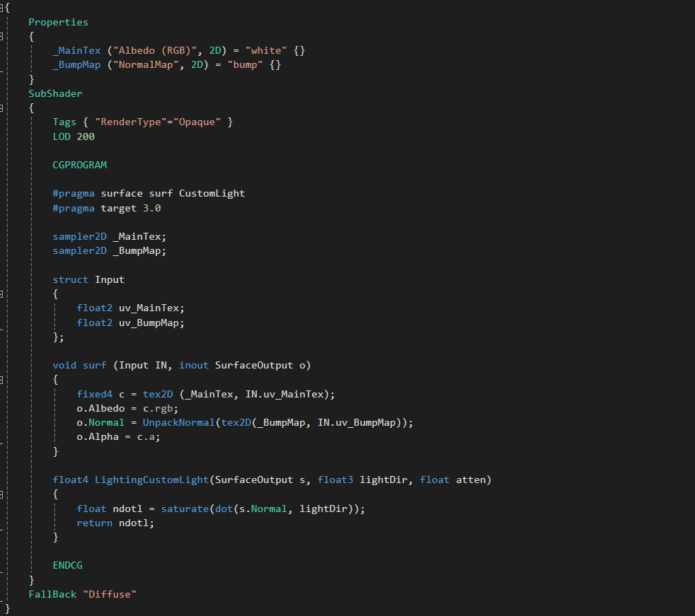Click the void keyword before surf
The height and width of the screenshot is (616, 695).
tap(64, 366)
